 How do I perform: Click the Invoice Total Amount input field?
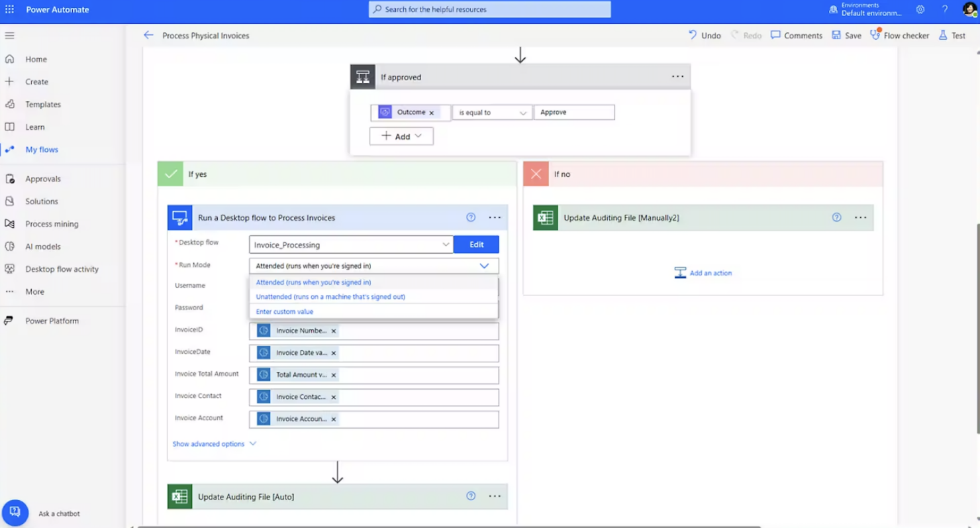(374, 375)
